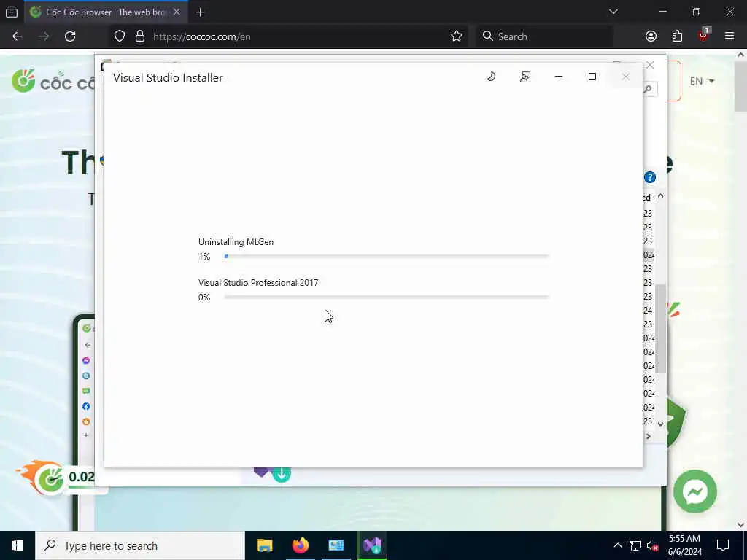Show hidden system tray icons

617,545
